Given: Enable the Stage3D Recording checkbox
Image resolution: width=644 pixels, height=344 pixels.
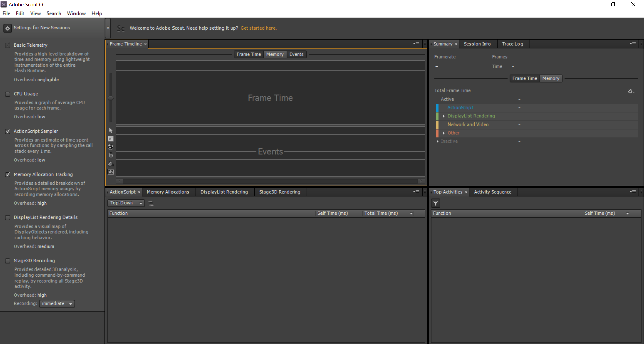Looking at the screenshot, I should point(8,261).
